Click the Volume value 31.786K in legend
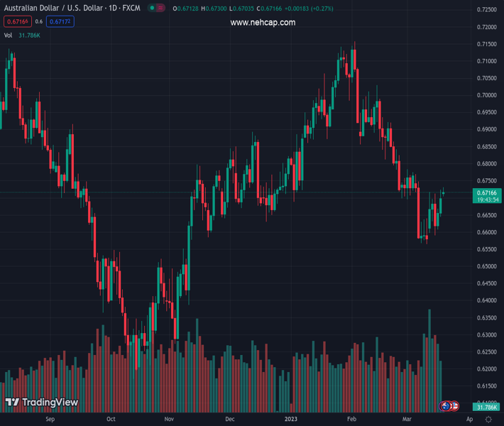The image size is (504, 426). coord(29,35)
